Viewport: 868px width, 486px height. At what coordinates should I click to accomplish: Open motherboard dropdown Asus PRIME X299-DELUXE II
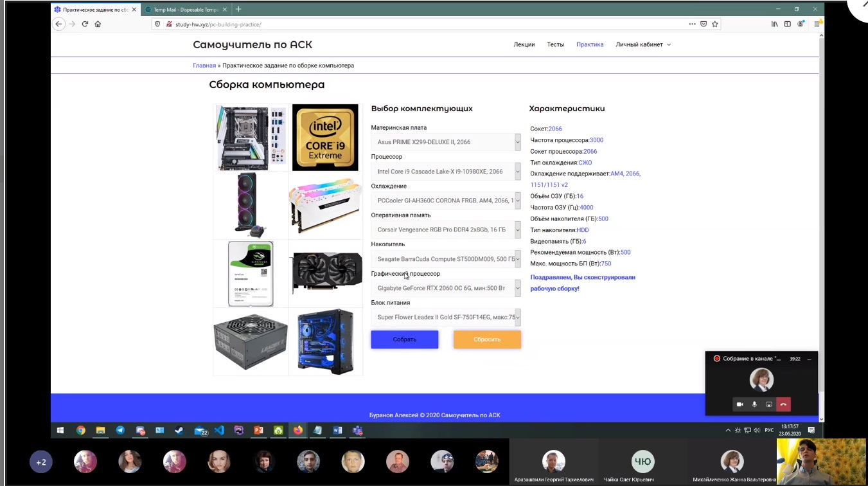click(x=446, y=142)
